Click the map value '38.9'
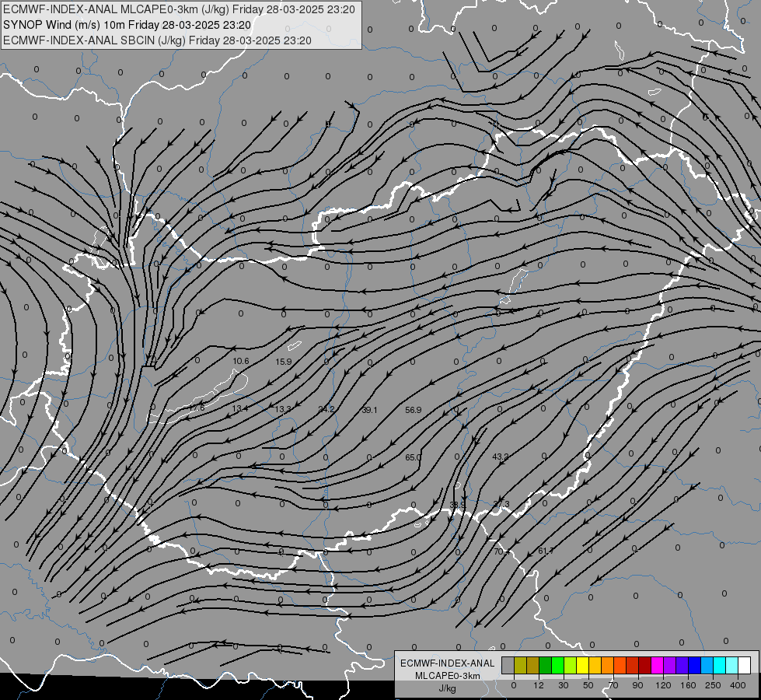The height and width of the screenshot is (700, 761). (457, 505)
